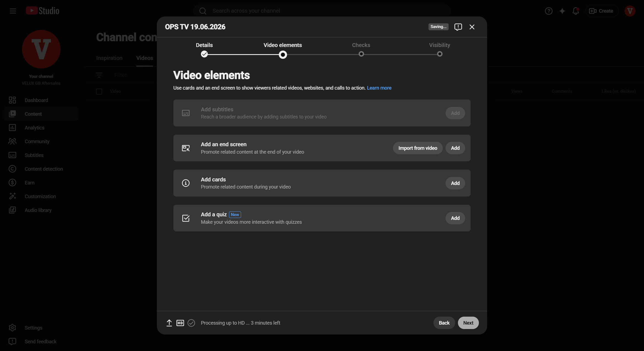This screenshot has width=644, height=351.
Task: Open Analytics in the sidebar
Action: click(41, 128)
